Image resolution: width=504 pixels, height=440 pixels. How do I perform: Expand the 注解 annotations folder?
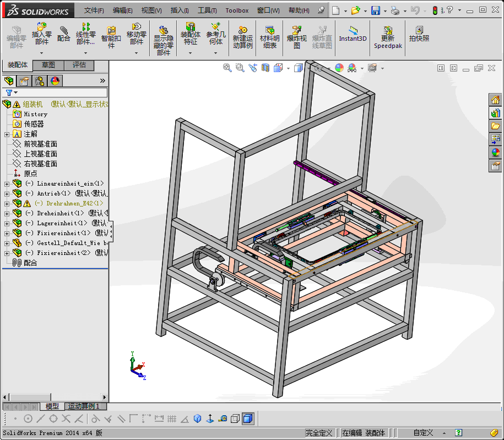click(x=7, y=135)
